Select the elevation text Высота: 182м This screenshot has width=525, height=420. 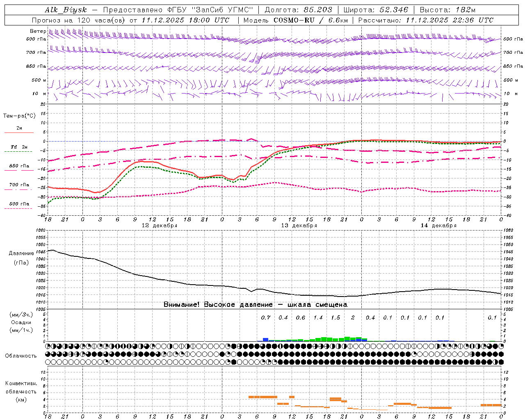click(x=447, y=10)
